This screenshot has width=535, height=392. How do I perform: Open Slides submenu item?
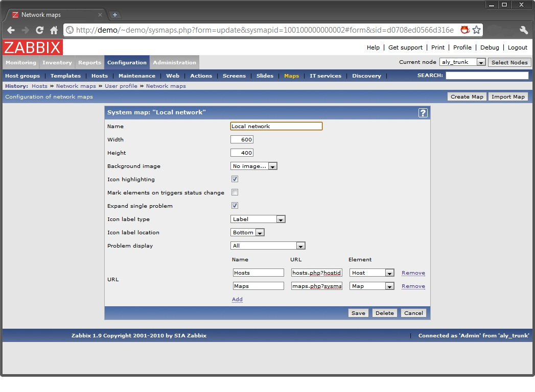point(265,76)
